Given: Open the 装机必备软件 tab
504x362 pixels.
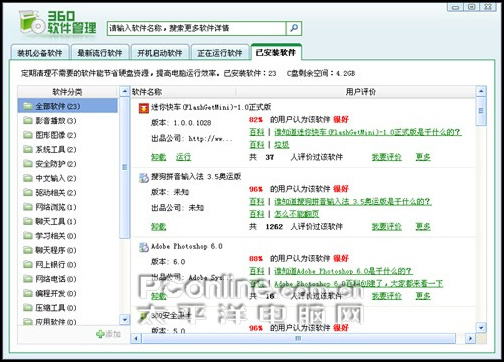Looking at the screenshot, I should pos(40,53).
